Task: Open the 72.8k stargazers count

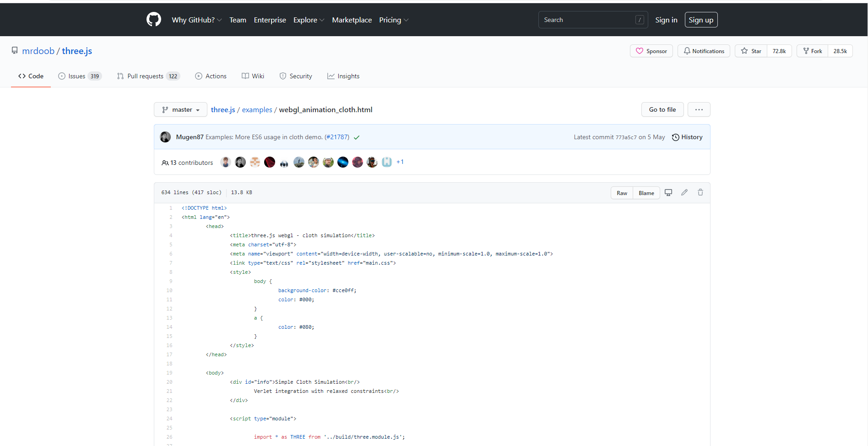Action: [779, 51]
